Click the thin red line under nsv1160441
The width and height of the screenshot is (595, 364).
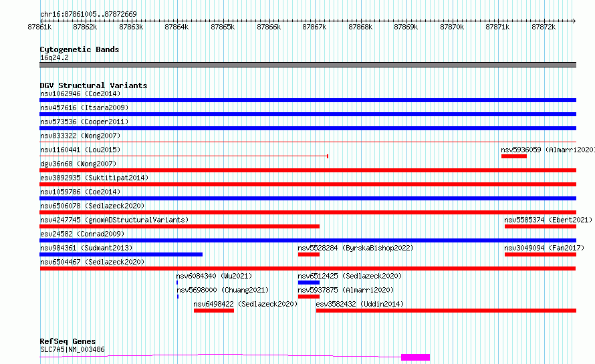coord(184,156)
